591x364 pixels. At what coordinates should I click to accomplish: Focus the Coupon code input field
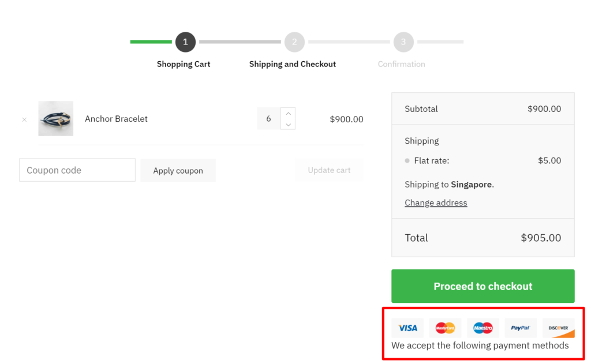point(77,170)
